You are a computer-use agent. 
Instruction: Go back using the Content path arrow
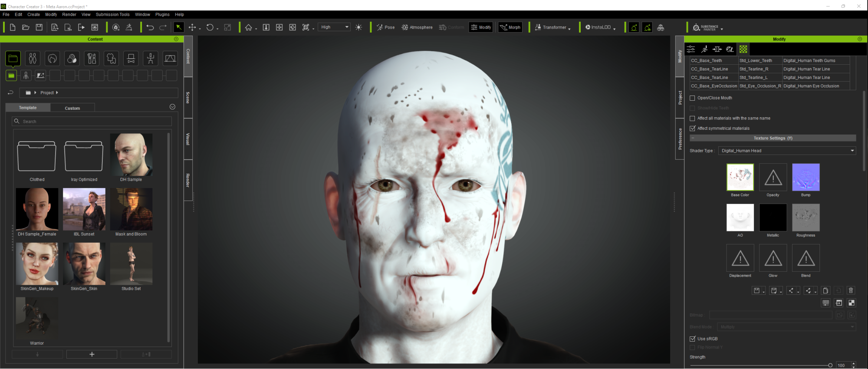click(x=10, y=92)
